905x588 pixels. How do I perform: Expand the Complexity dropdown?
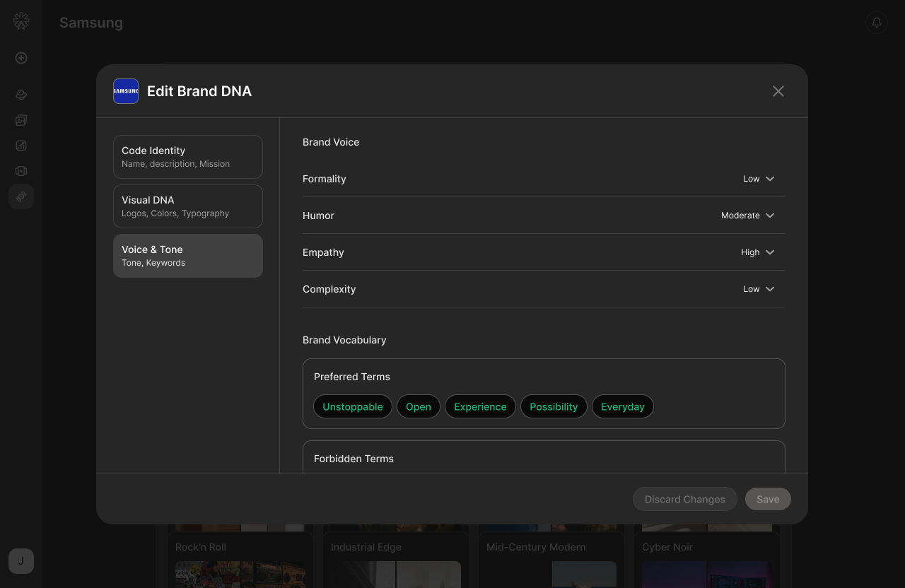coord(759,289)
